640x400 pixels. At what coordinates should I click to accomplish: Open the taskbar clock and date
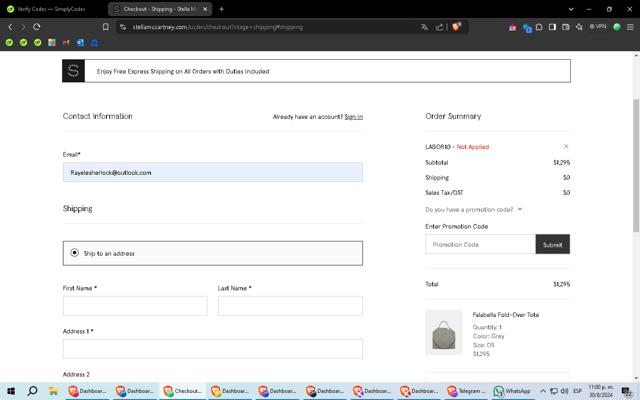(601, 391)
